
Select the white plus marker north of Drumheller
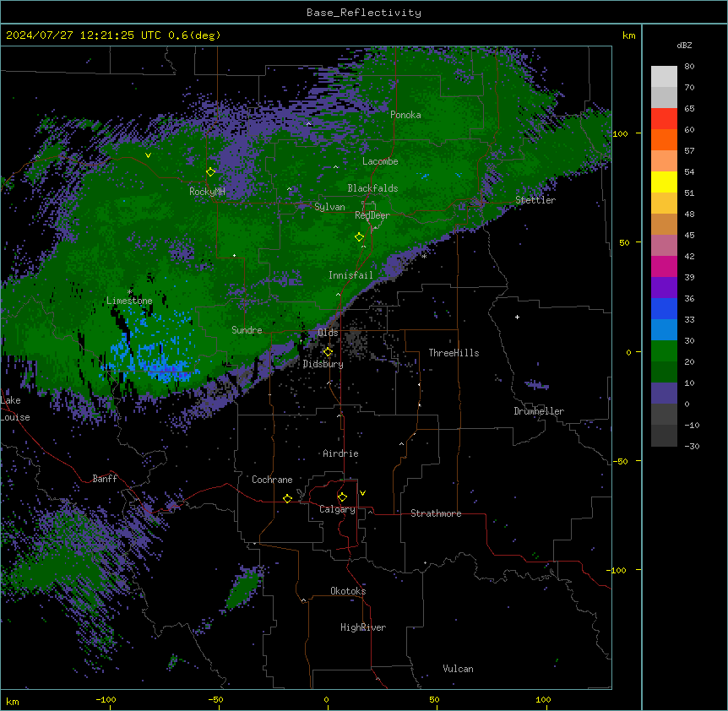click(x=517, y=317)
